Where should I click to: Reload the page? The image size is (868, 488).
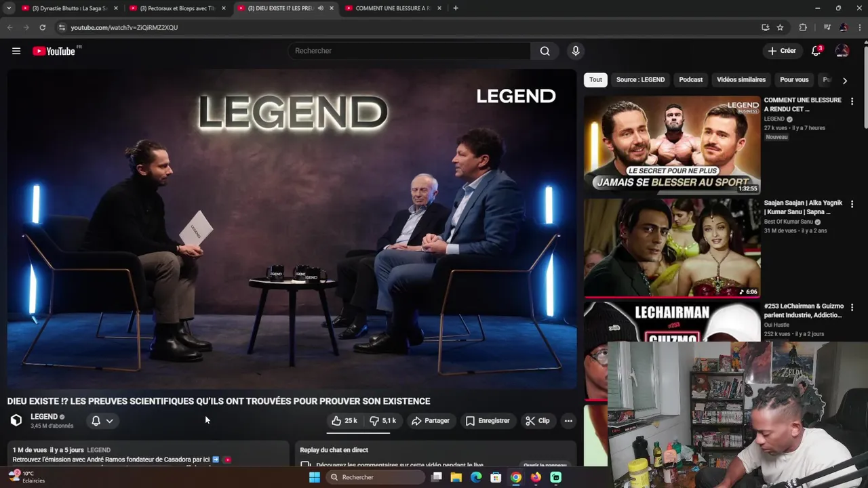click(42, 27)
